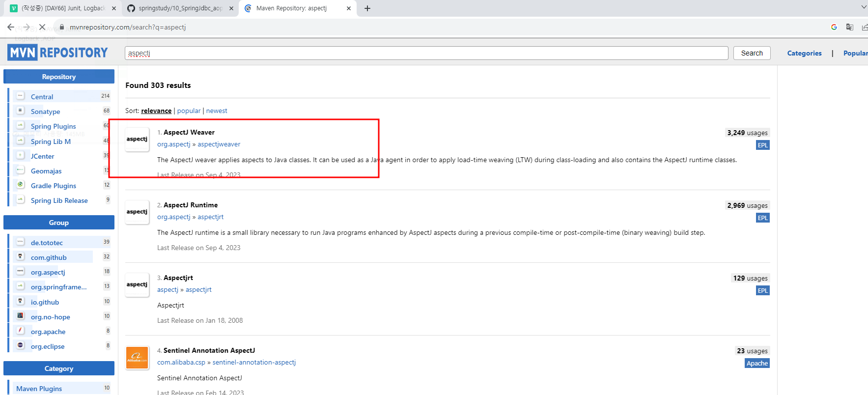868x395 pixels.
Task: Click the Alibaba logo of Sentinel result
Action: (x=137, y=358)
